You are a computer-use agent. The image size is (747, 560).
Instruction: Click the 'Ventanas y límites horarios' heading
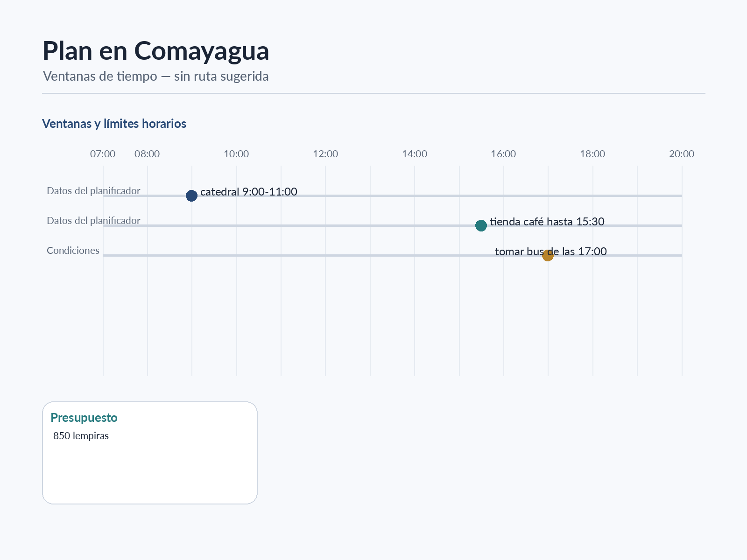(x=114, y=124)
